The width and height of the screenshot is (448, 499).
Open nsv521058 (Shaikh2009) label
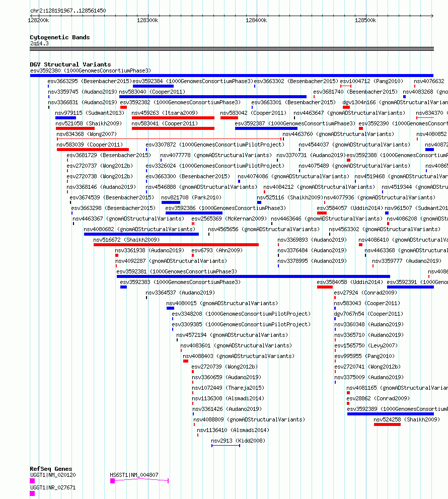click(x=89, y=123)
